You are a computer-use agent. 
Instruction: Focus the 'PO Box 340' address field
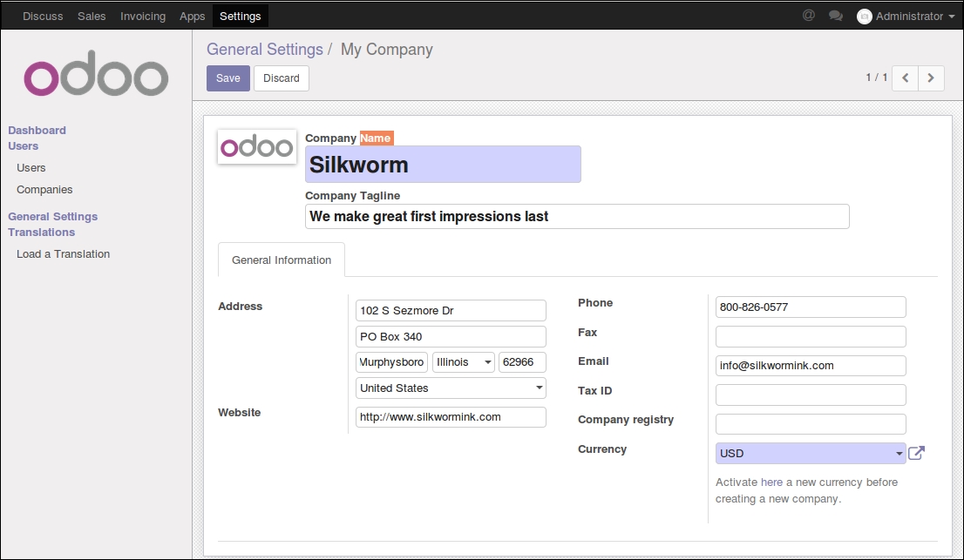click(451, 336)
